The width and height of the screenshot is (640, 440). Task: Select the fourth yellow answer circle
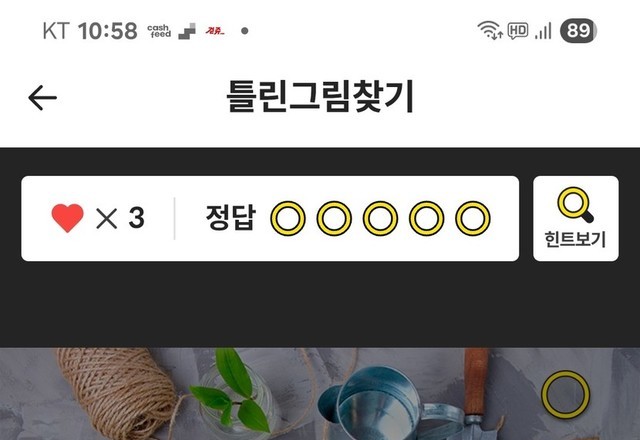(x=427, y=218)
